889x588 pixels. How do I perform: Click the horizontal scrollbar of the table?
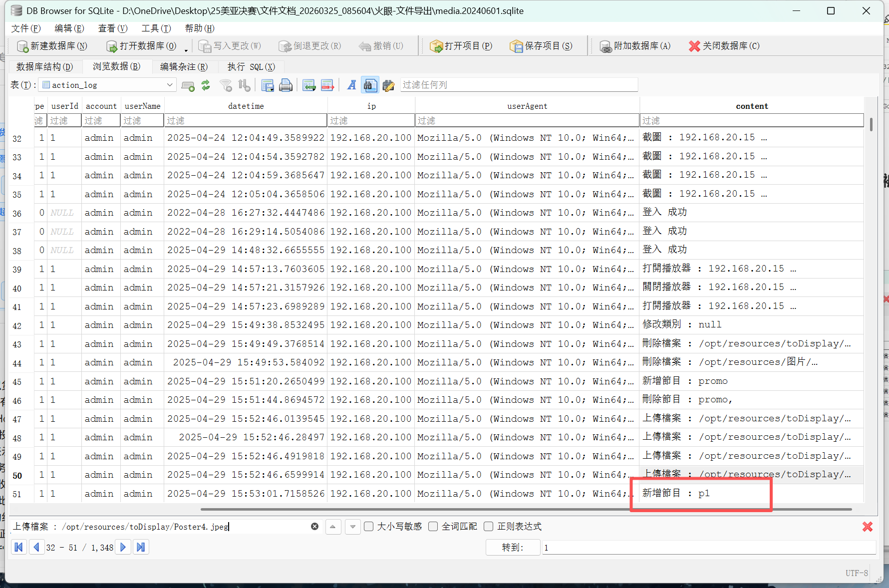click(x=526, y=509)
